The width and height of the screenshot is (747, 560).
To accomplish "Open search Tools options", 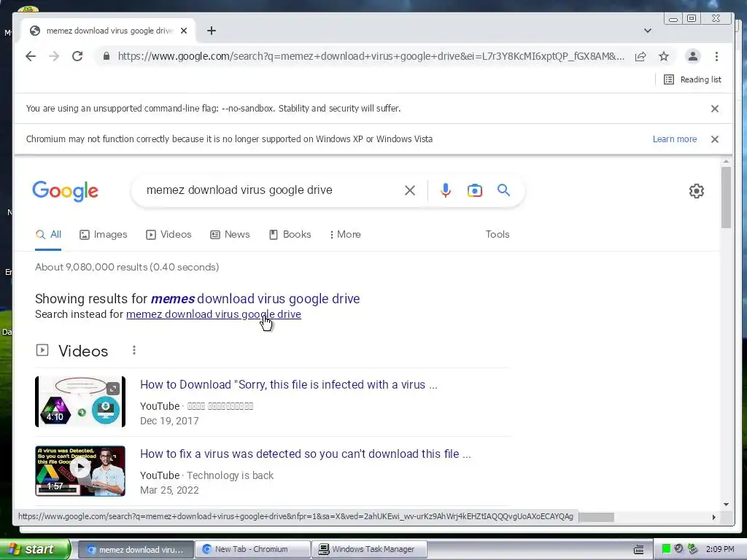I will (x=498, y=234).
